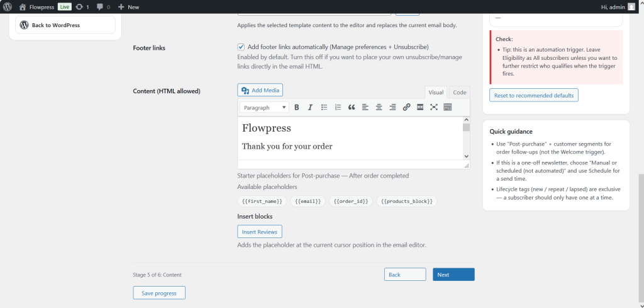Insert a numbered list
The width and height of the screenshot is (644, 308).
point(338,107)
